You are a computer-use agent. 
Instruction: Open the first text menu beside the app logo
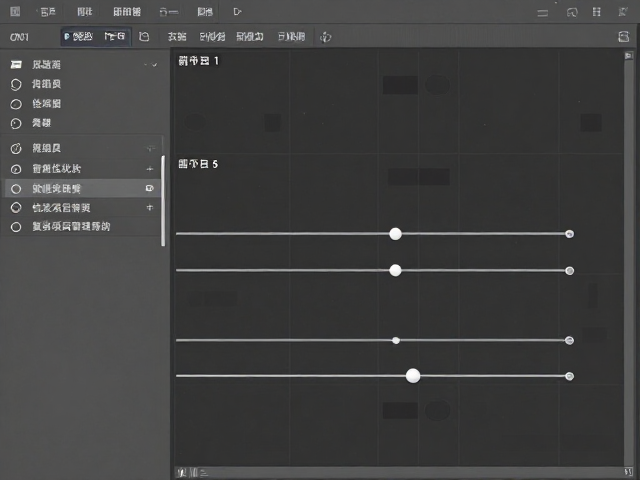click(48, 12)
